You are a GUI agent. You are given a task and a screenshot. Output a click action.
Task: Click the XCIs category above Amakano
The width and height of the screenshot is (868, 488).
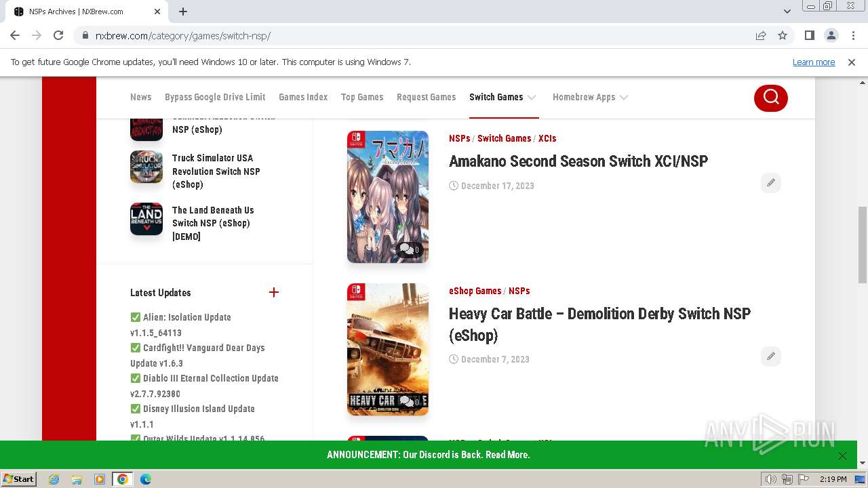pyautogui.click(x=547, y=138)
